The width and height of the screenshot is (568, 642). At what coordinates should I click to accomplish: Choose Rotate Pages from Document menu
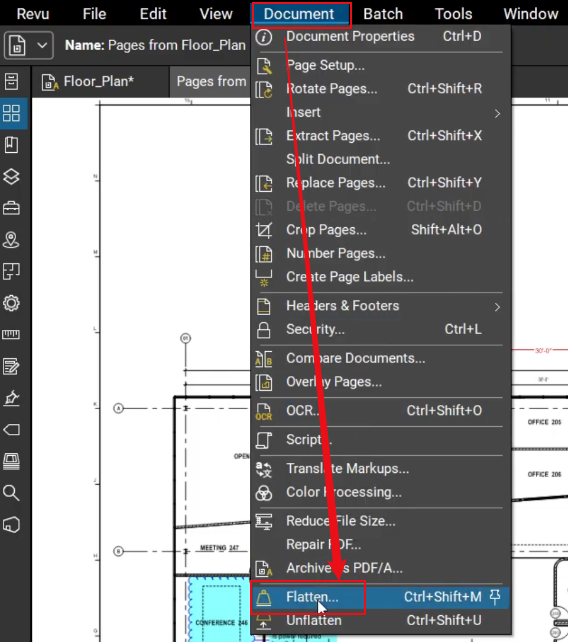[380, 89]
